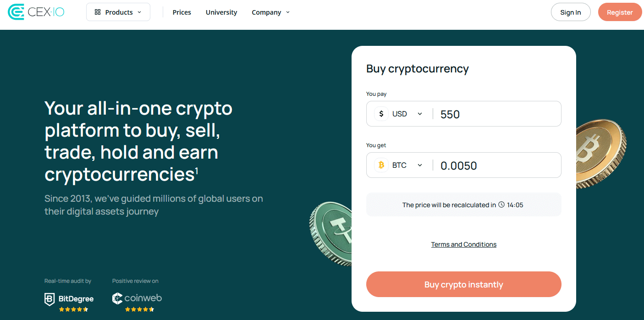The height and width of the screenshot is (320, 644).
Task: Expand the USD currency dropdown
Action: [419, 114]
